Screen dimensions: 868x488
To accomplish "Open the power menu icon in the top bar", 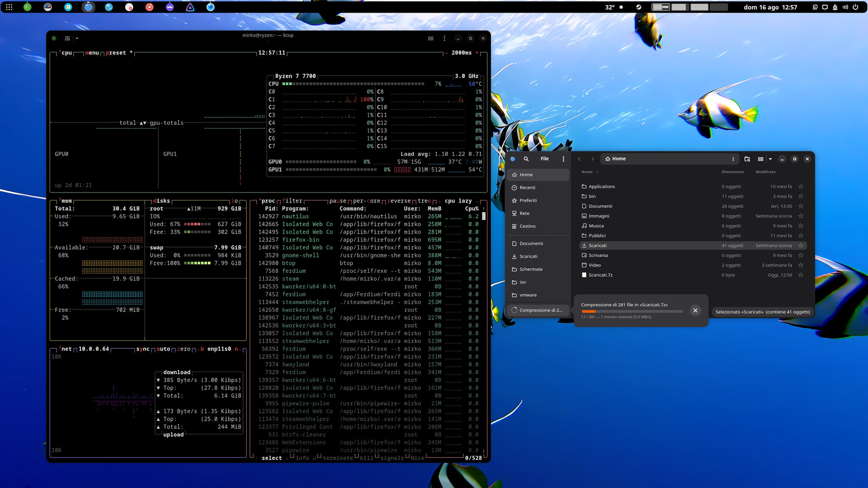I will point(855,7).
